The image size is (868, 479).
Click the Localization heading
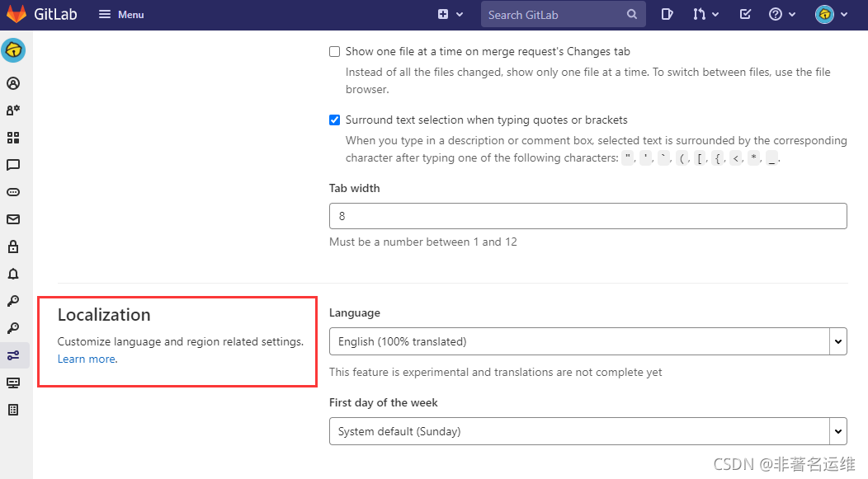104,315
